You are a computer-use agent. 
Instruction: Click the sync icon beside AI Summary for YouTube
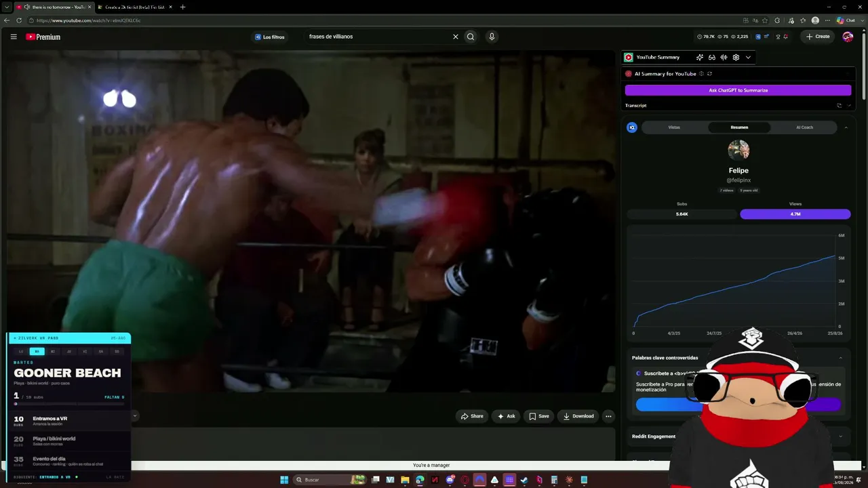pos(709,74)
